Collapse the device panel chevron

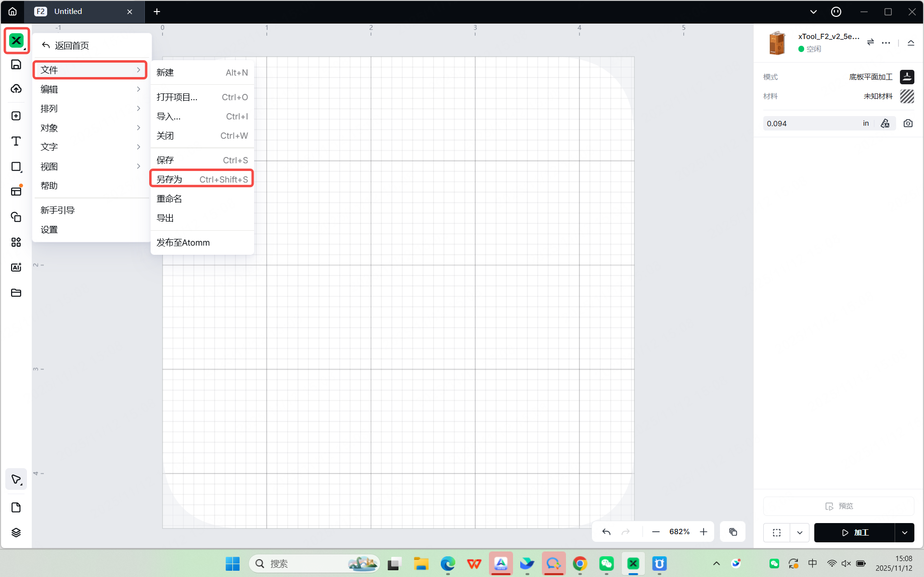911,42
